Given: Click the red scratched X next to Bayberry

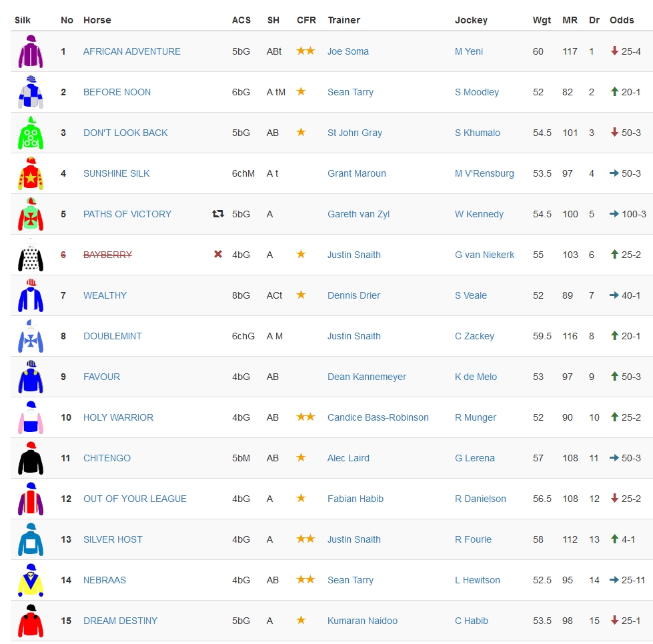Looking at the screenshot, I should pos(217,255).
